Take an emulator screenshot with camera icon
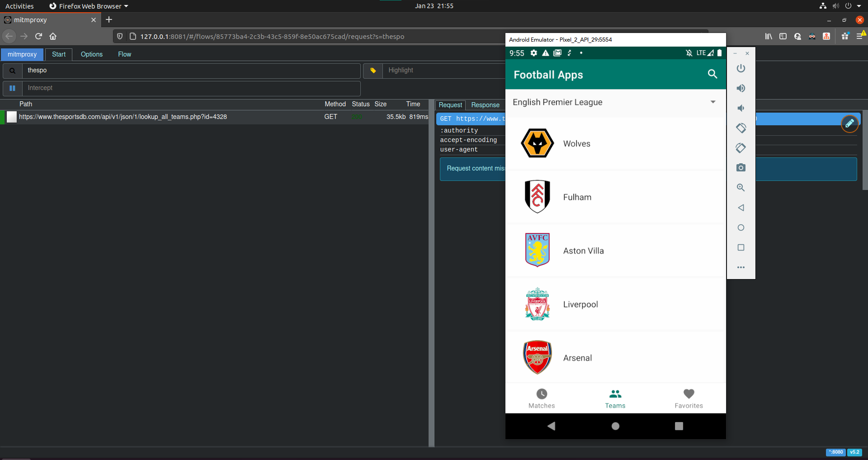 click(x=741, y=168)
